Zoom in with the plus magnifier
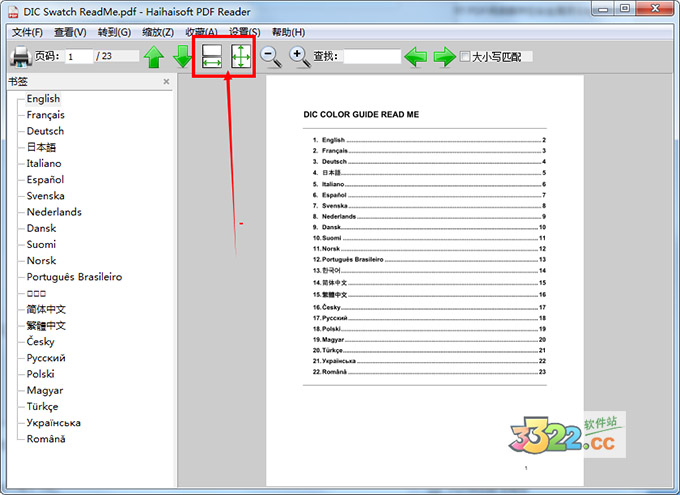The width and height of the screenshot is (680, 495). pyautogui.click(x=300, y=57)
